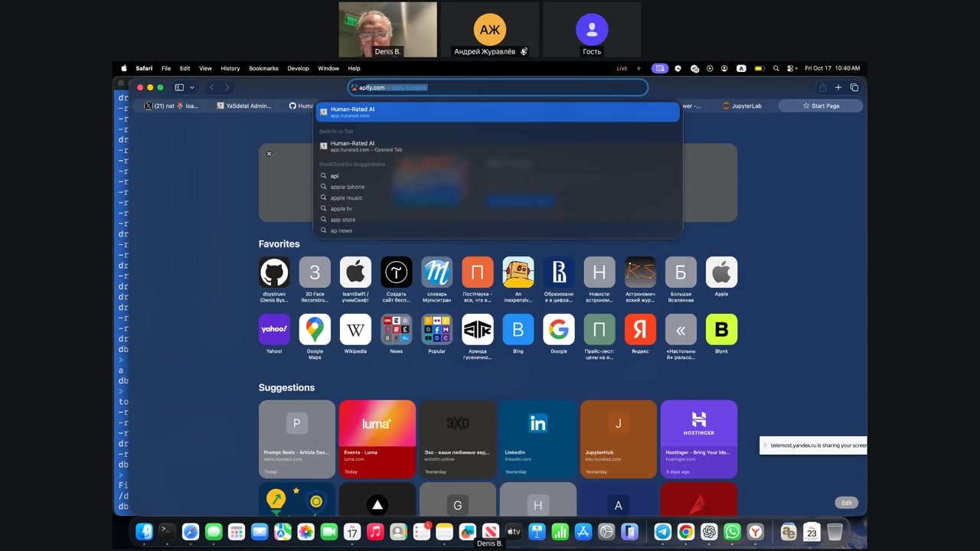
Task: Launch Telegram from the Dock
Action: (x=663, y=532)
